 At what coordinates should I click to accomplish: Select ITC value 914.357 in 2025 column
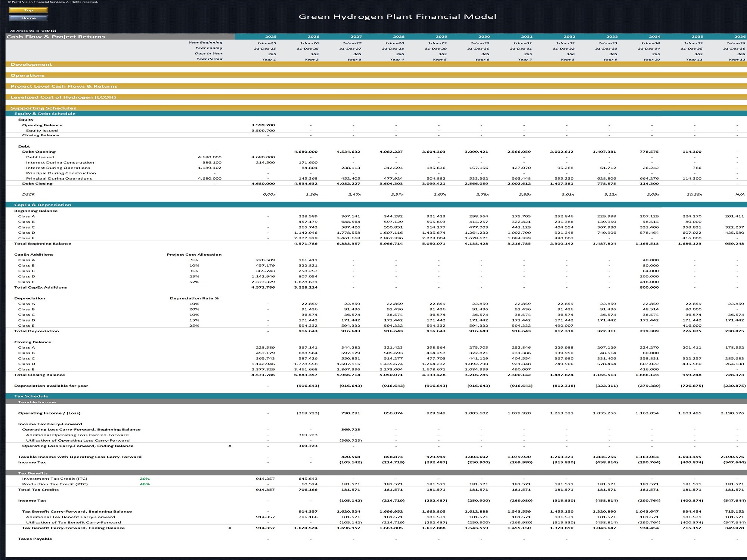pos(265,479)
